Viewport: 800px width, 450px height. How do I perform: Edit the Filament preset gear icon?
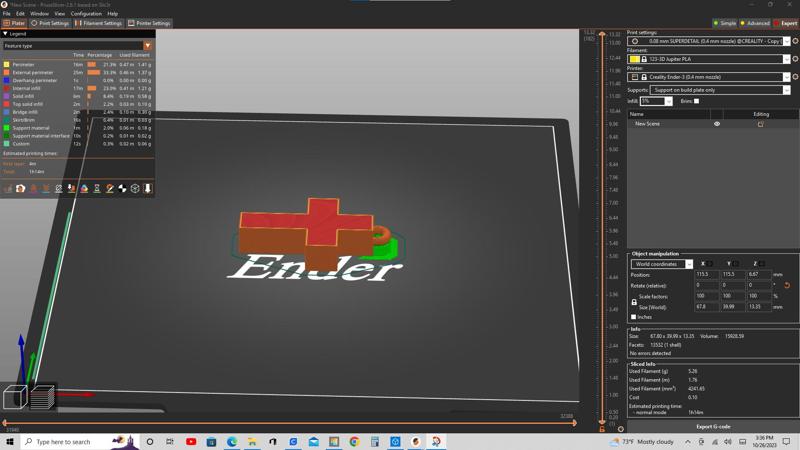[795, 59]
